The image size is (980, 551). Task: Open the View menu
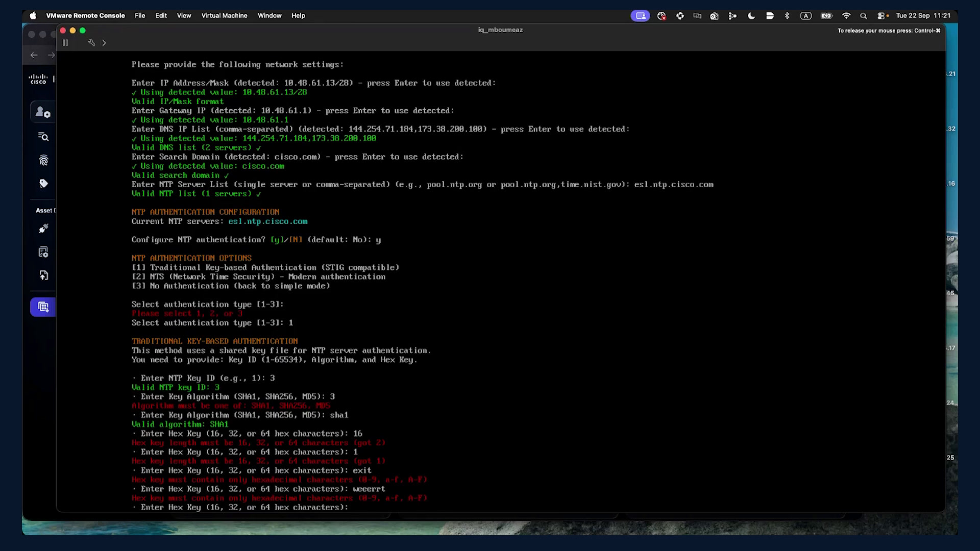coord(184,16)
